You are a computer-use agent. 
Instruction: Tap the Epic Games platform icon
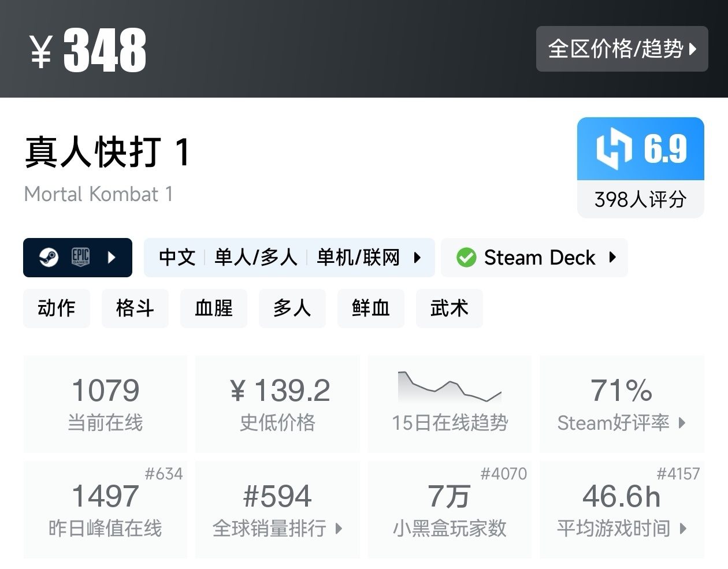[x=81, y=257]
